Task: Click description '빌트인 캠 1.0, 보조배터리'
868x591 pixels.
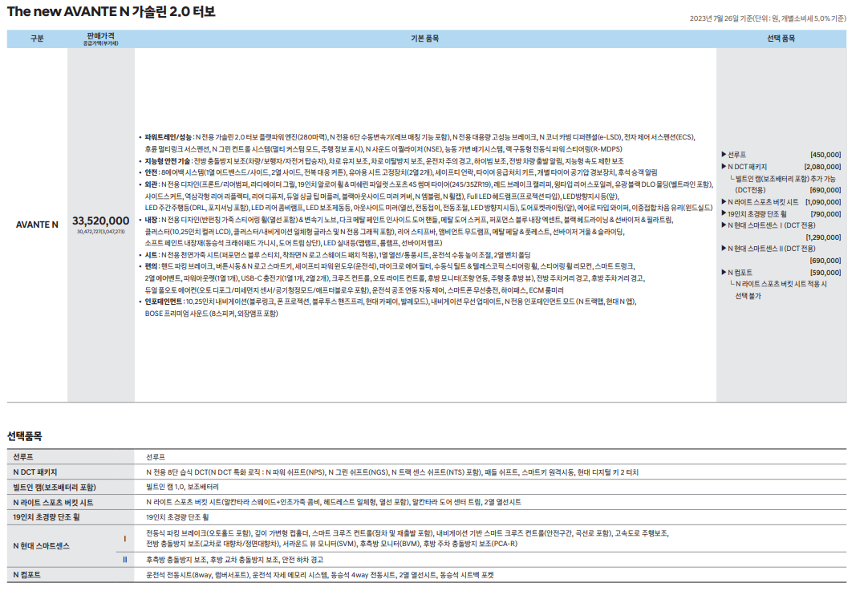Action: tap(182, 487)
